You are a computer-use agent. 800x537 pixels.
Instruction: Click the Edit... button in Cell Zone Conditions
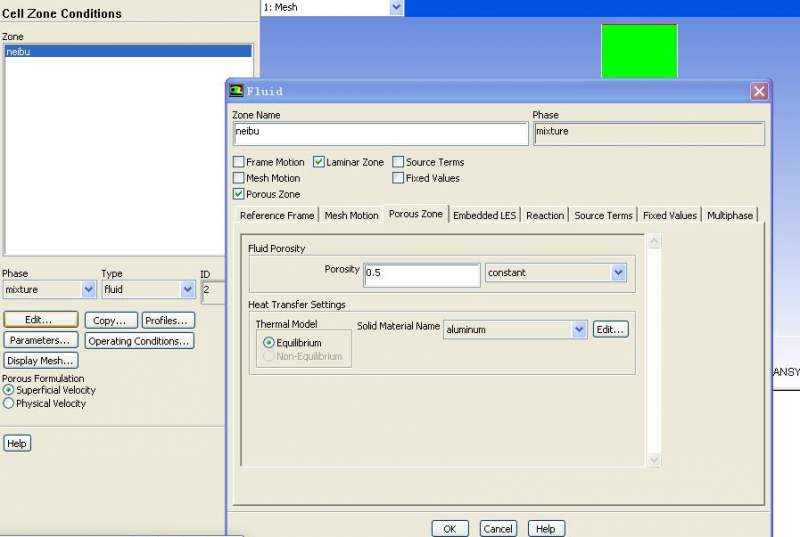tap(41, 320)
